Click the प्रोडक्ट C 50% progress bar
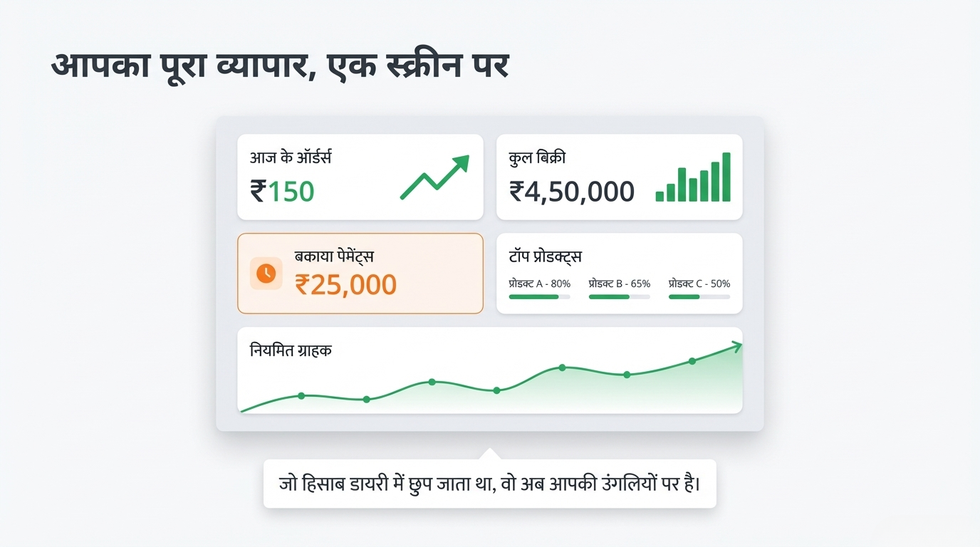Viewport: 980px width, 547px height. click(699, 296)
